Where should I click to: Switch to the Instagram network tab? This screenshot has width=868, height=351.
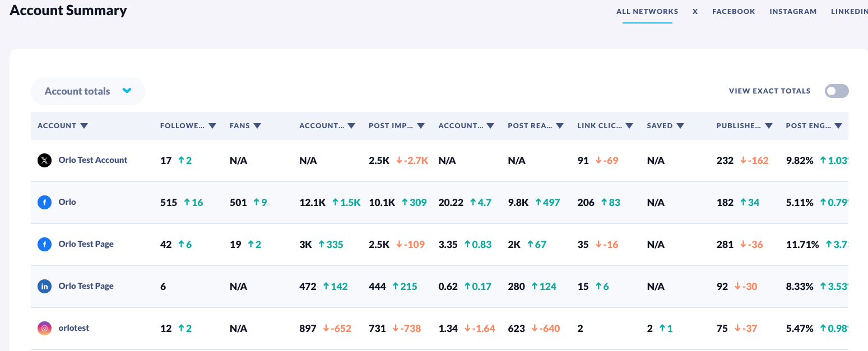pos(793,11)
